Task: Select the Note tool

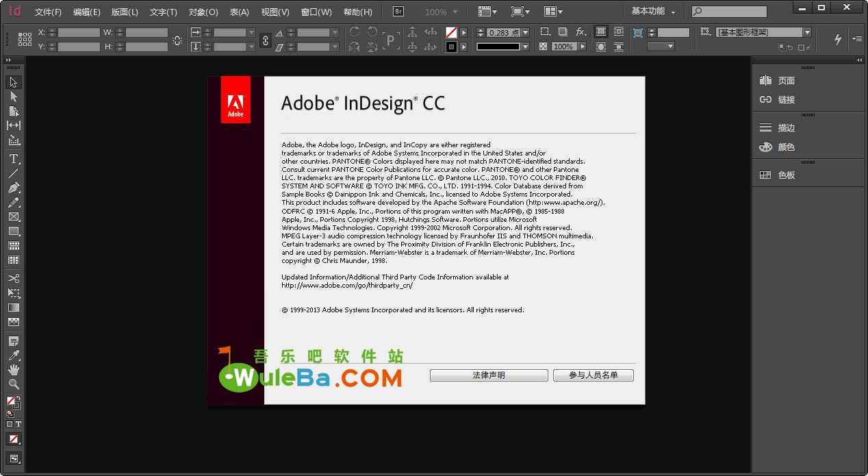Action: (14, 341)
